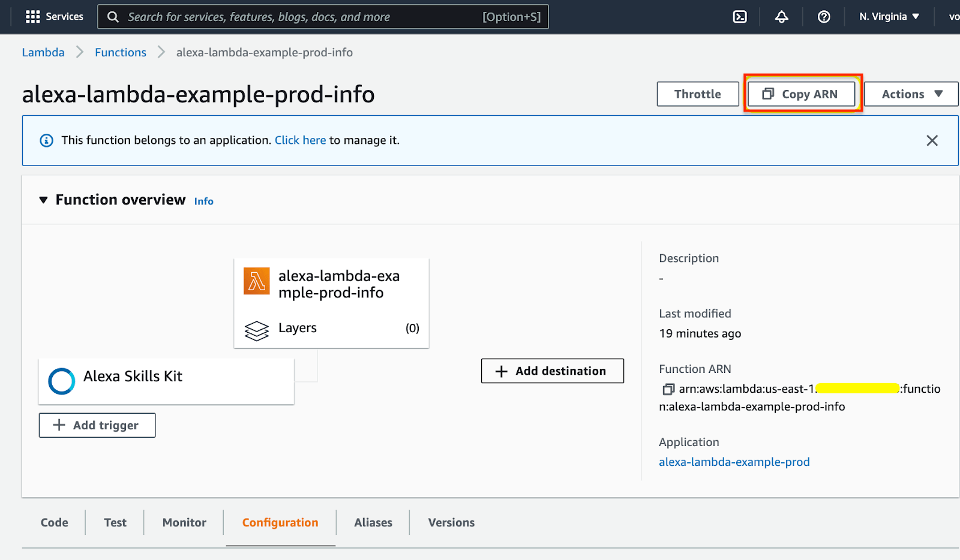Image resolution: width=960 pixels, height=560 pixels.
Task: Launch CloudShell from the top bar
Action: pos(740,17)
